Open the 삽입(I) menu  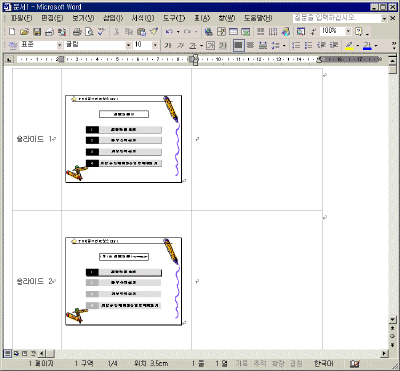[113, 18]
